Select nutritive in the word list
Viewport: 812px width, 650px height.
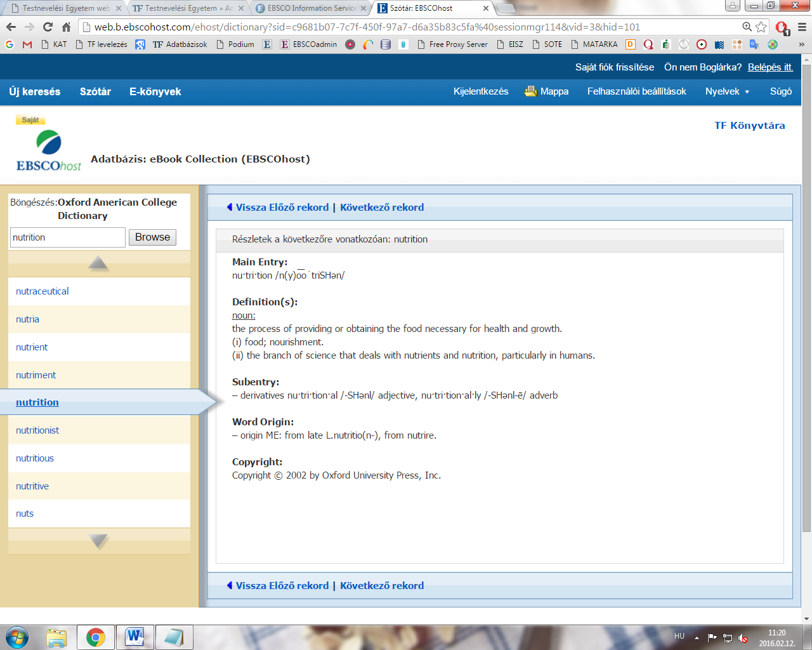tap(32, 486)
